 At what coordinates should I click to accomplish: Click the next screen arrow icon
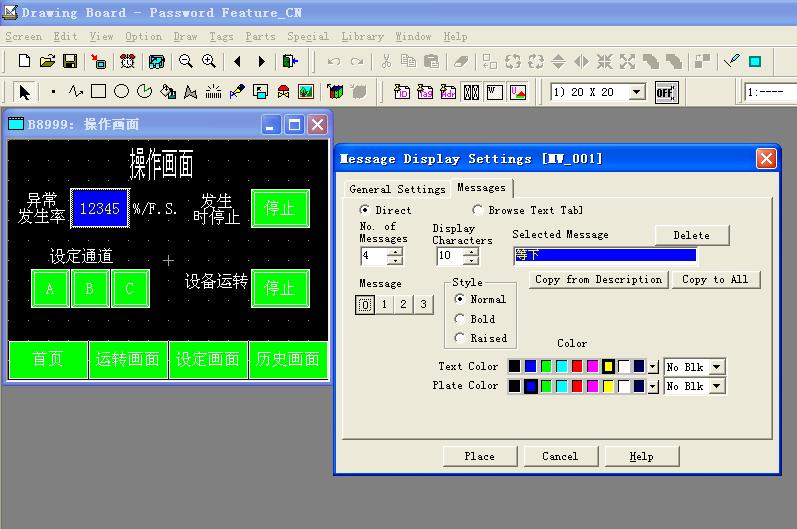coord(262,62)
